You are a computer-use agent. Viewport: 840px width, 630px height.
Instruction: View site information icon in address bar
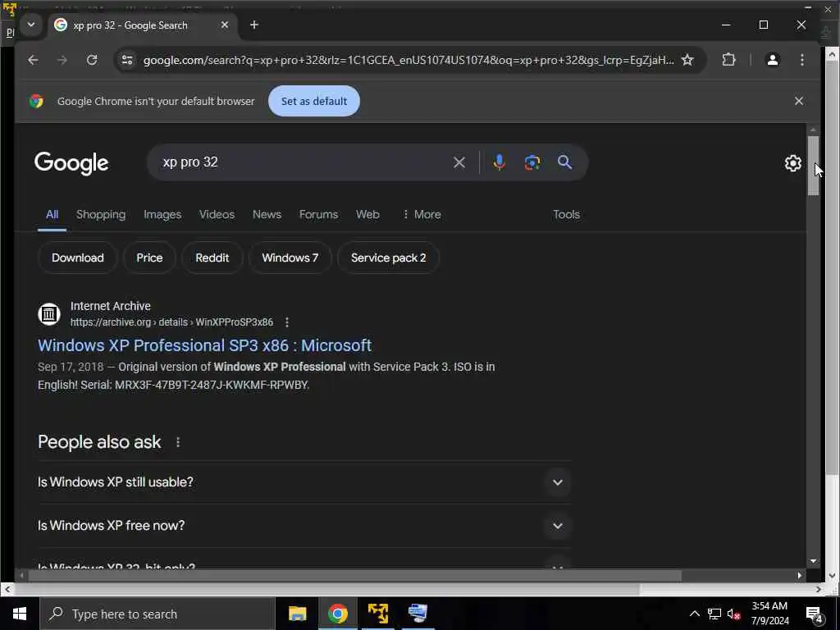[x=127, y=60]
